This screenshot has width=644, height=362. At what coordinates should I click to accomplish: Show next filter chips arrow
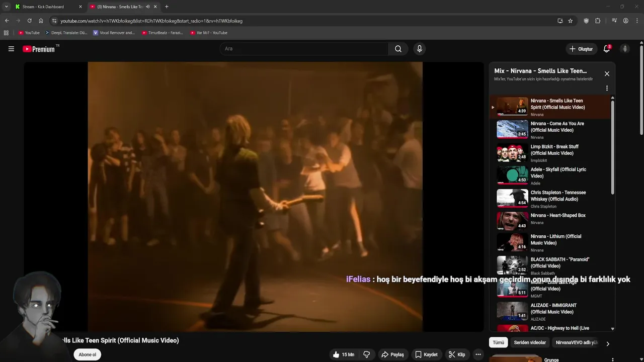[x=607, y=343]
